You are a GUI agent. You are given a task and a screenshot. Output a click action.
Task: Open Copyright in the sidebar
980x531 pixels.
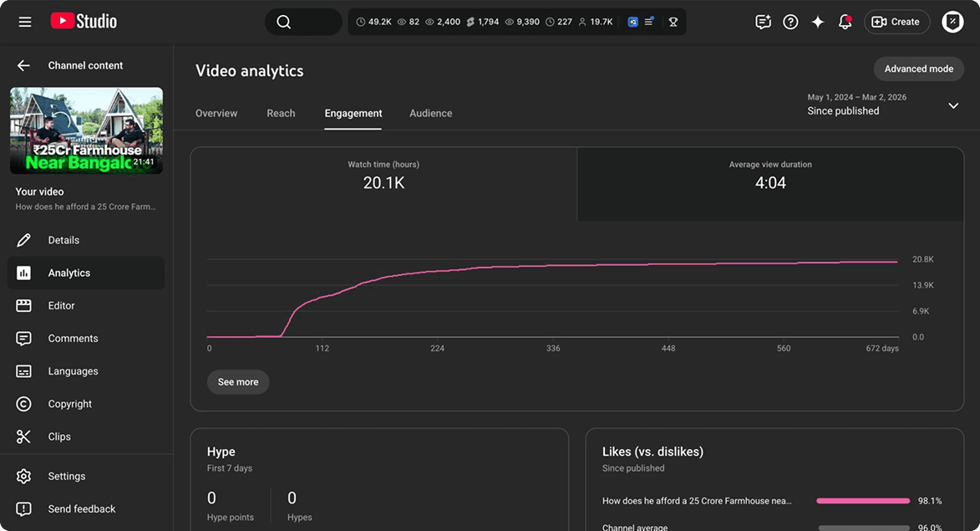tap(85, 404)
